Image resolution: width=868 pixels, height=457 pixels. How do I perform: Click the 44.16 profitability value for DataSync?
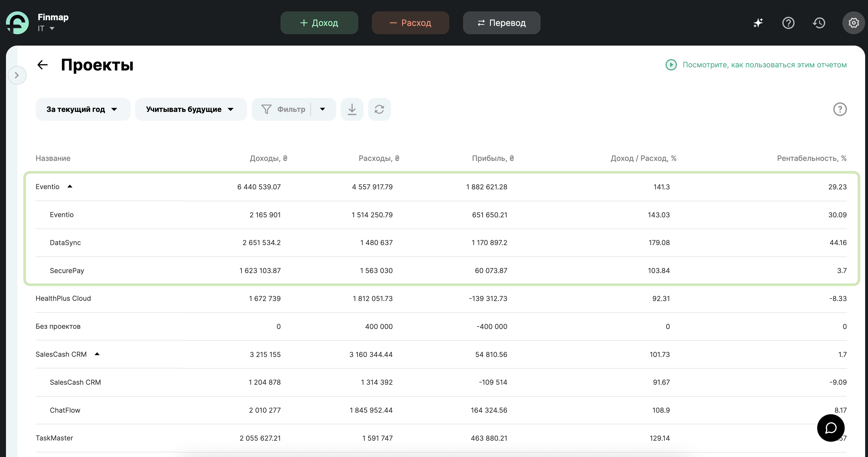[838, 242]
